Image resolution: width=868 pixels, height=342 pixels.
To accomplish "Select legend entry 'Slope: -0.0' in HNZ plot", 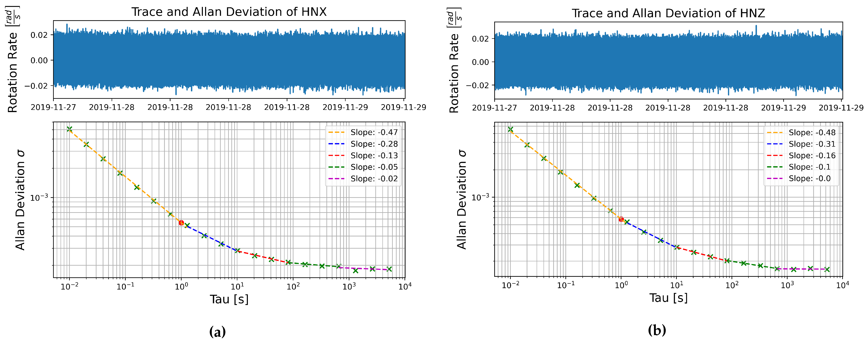I will pos(798,178).
